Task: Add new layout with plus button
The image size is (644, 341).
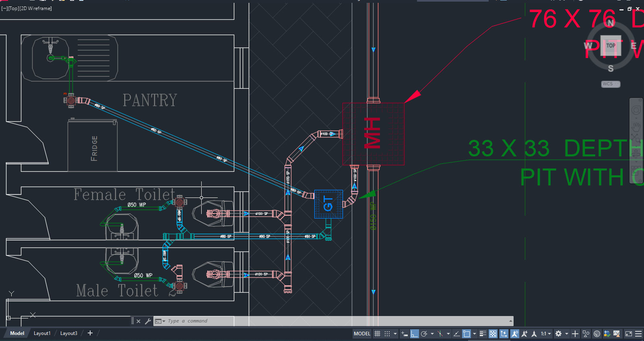Action: pos(90,333)
